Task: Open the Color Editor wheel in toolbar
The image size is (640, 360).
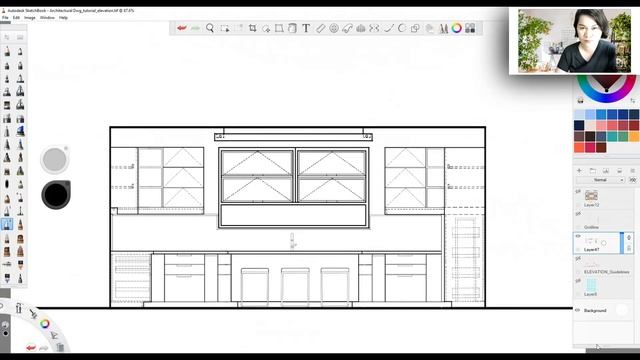Action: coord(457,28)
